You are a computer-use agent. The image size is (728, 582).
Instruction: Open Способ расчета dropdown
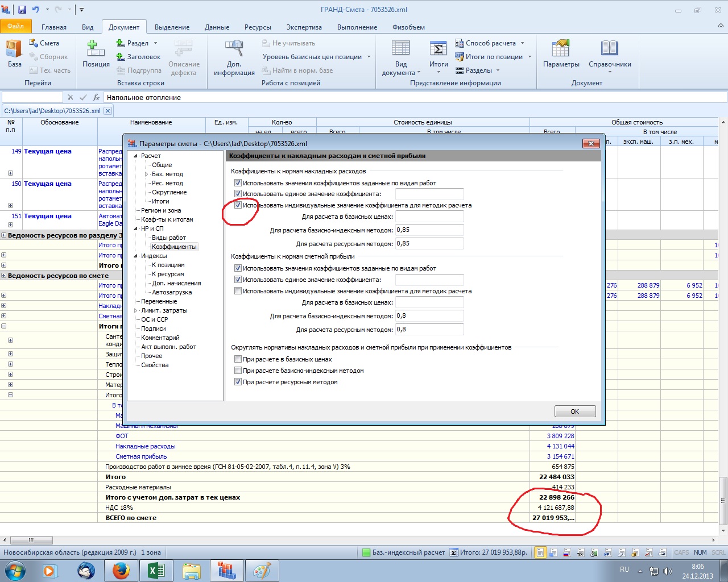point(490,43)
